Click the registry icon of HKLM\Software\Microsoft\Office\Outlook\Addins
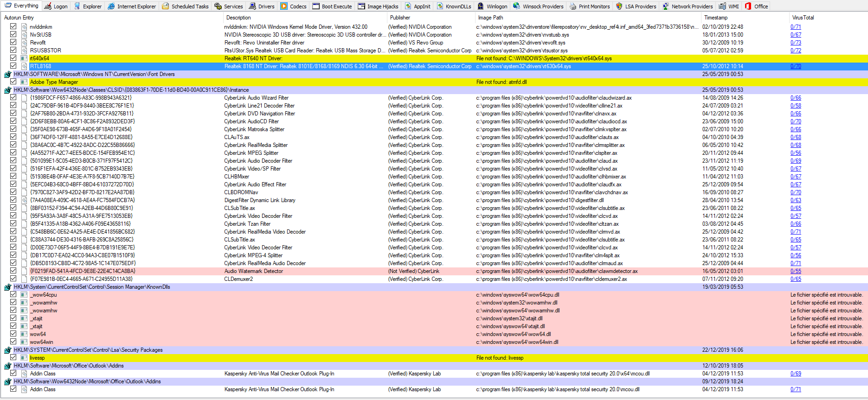Image resolution: width=868 pixels, height=400 pixels. click(7, 366)
